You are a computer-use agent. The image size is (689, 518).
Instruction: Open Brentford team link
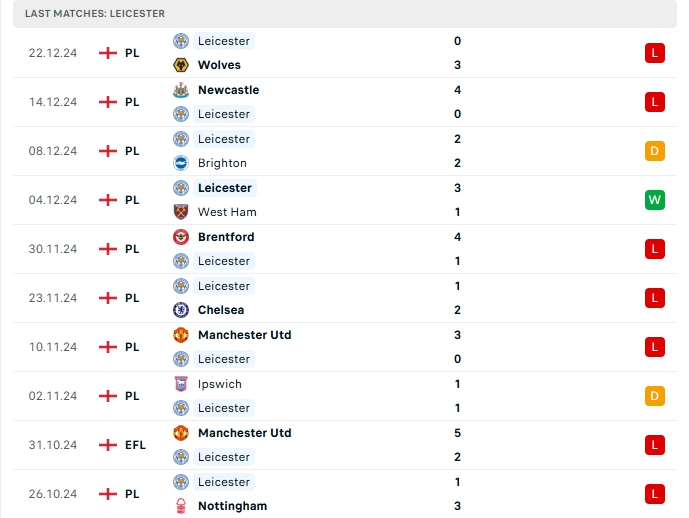coord(226,237)
